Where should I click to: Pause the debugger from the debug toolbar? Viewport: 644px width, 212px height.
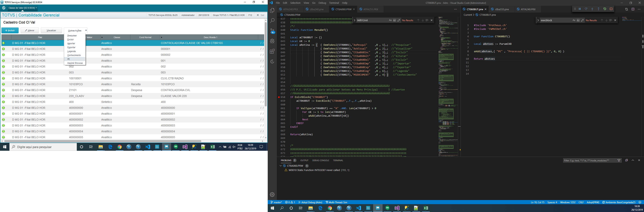click(580, 9)
